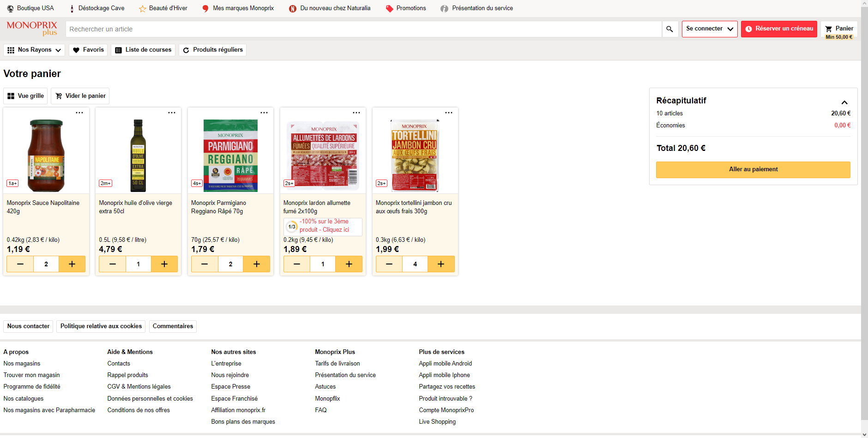Decrease huile d'olive quantity with minus

(x=113, y=264)
